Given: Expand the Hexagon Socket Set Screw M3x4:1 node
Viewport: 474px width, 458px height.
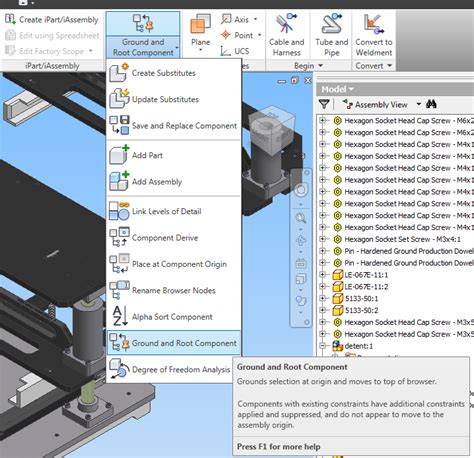Looking at the screenshot, I should tap(322, 239).
